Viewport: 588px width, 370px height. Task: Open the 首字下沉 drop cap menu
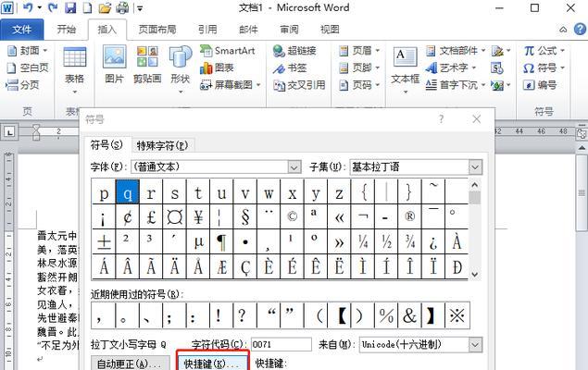[x=456, y=85]
